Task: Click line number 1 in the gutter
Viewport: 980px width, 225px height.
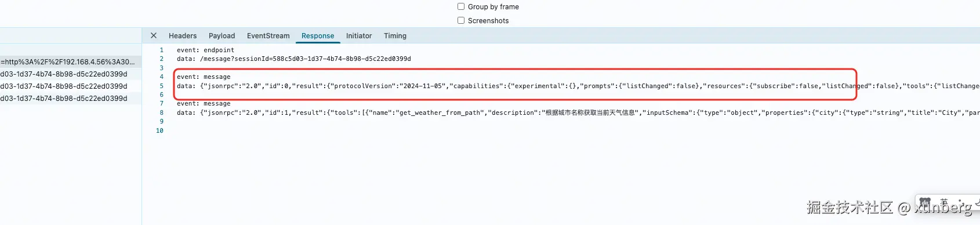Action: pyautogui.click(x=162, y=50)
